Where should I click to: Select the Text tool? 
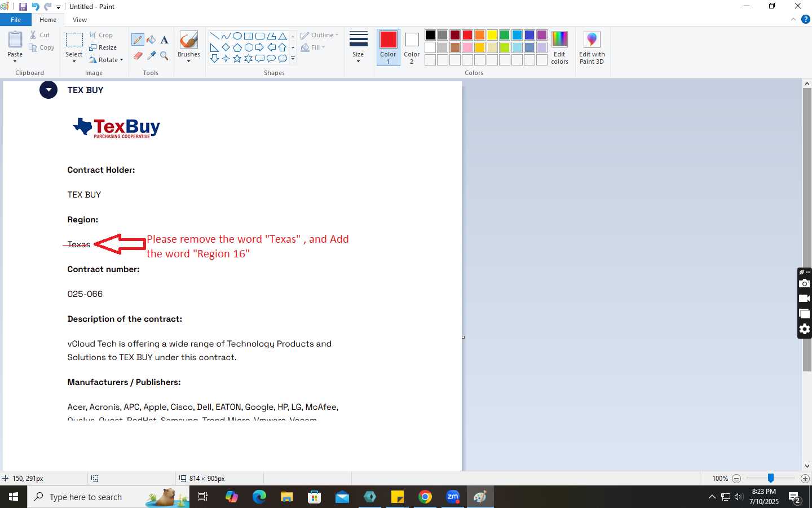coord(164,40)
